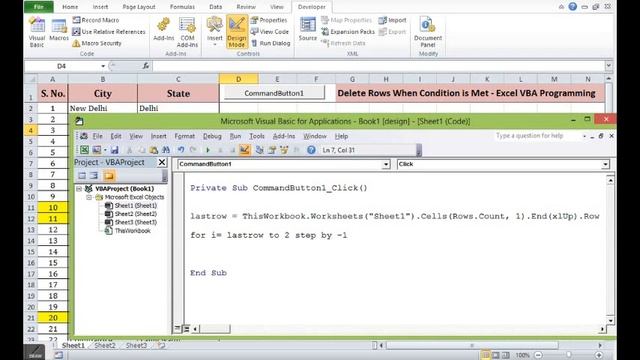Viewport: 640px width, 360px height.
Task: Open Project Explorer from VBA toolbar
Action: tap(260, 150)
